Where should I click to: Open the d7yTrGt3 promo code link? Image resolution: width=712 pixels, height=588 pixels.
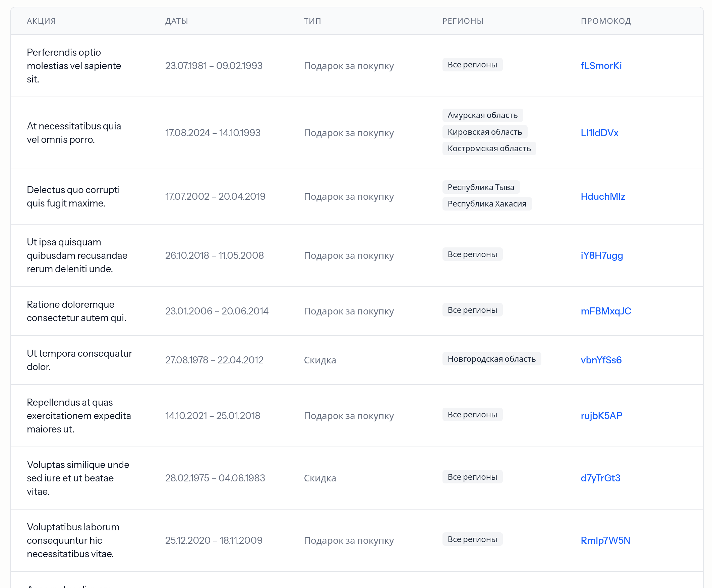tap(600, 478)
